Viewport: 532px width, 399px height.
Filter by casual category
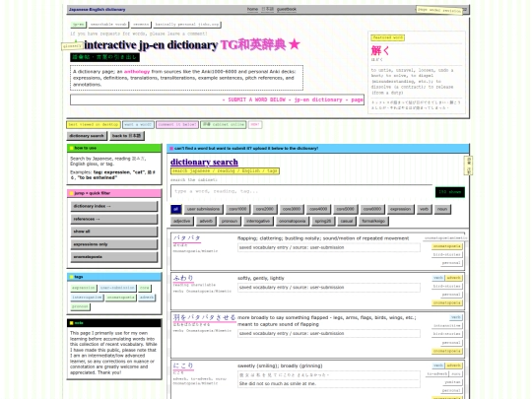pyautogui.click(x=347, y=222)
